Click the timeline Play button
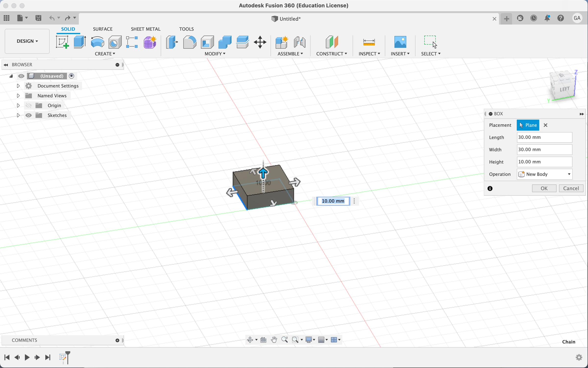This screenshot has width=588, height=368. point(27,357)
